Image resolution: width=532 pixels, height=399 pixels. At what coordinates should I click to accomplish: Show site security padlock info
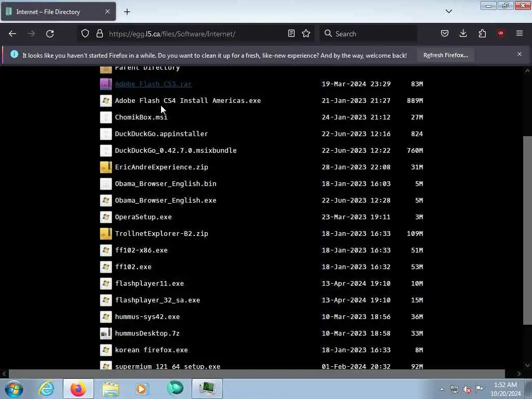(99, 33)
